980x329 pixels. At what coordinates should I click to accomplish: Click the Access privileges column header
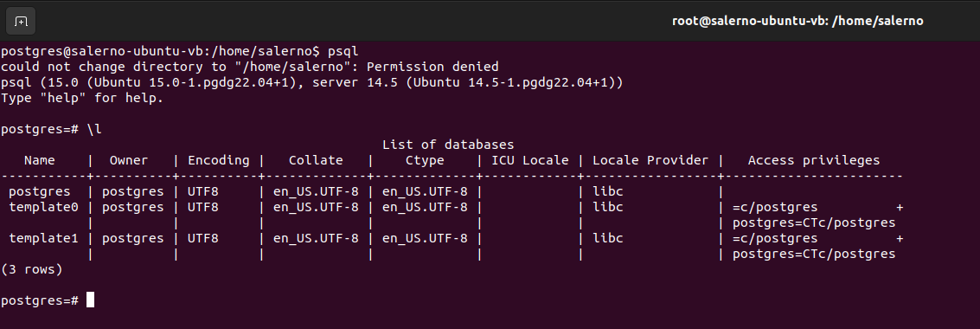coord(814,160)
